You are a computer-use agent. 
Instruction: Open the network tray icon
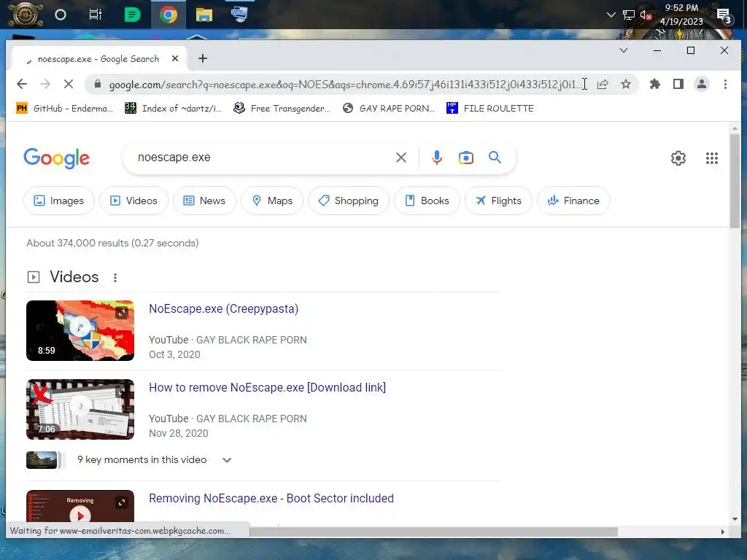click(628, 15)
